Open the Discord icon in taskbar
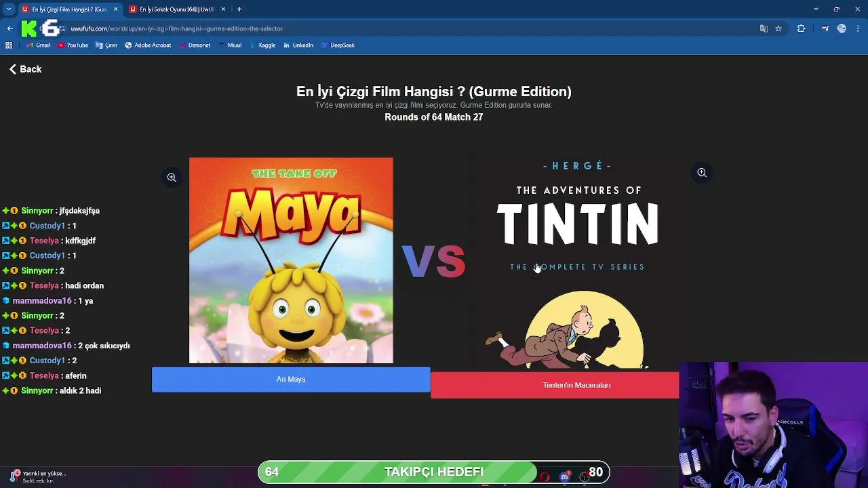 (x=565, y=476)
